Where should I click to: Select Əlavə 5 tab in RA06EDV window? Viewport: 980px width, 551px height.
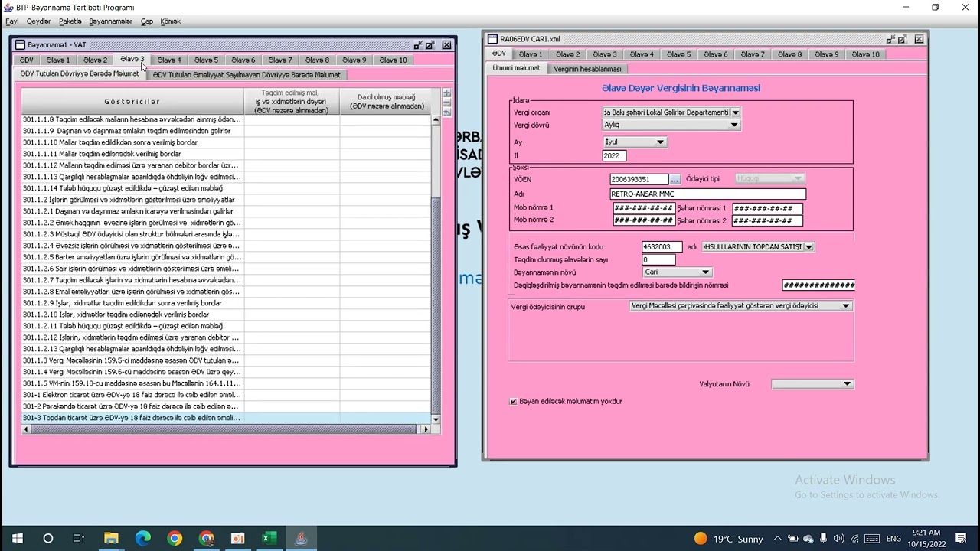click(678, 54)
